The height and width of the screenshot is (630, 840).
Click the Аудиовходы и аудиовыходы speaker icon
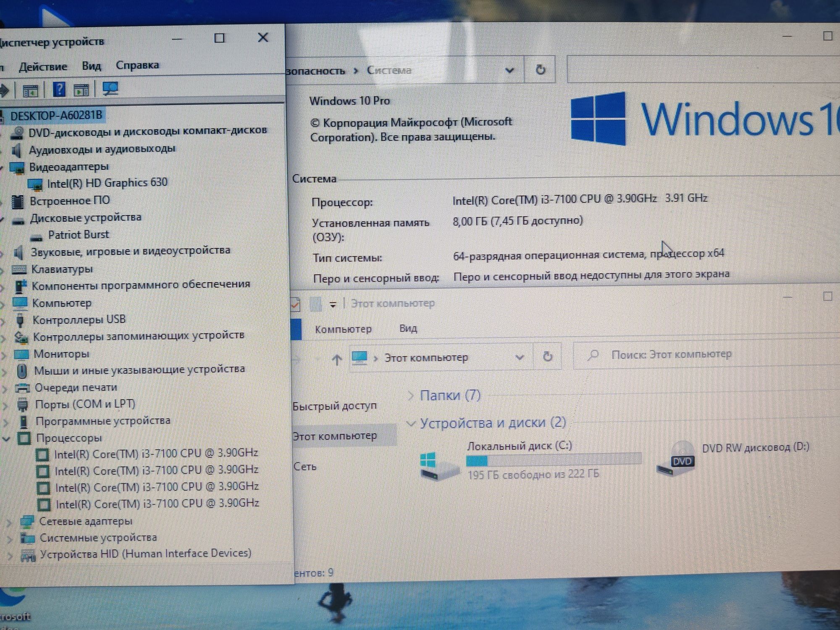pos(17,150)
